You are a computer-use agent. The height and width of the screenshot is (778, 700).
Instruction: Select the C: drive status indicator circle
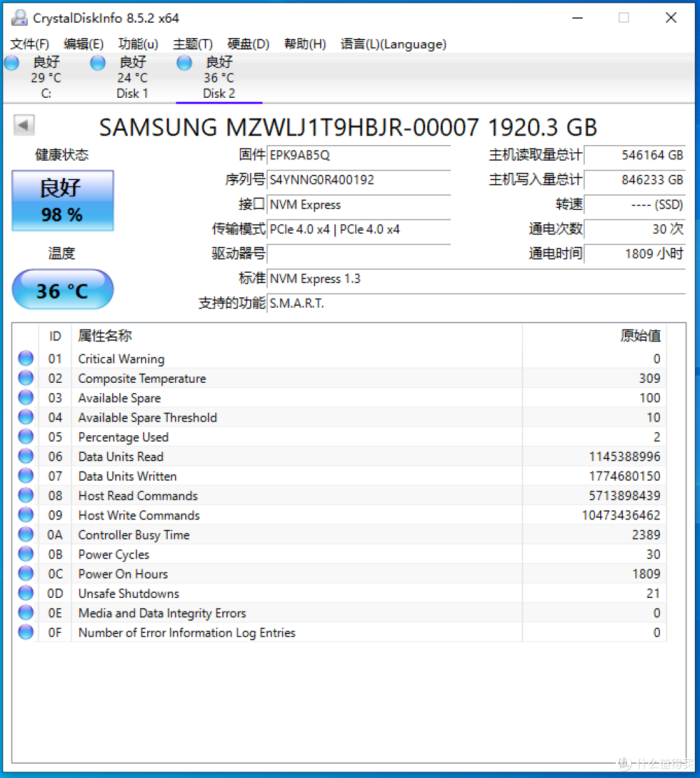click(x=11, y=63)
